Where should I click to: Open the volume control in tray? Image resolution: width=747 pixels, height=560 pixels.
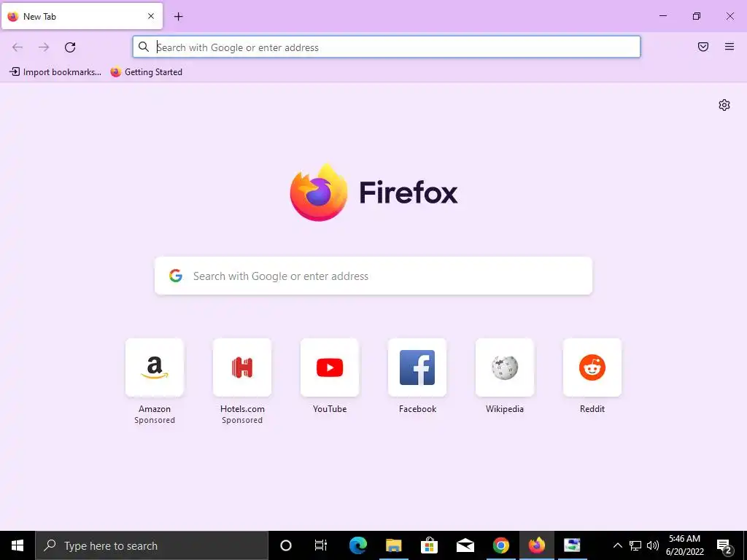(653, 545)
